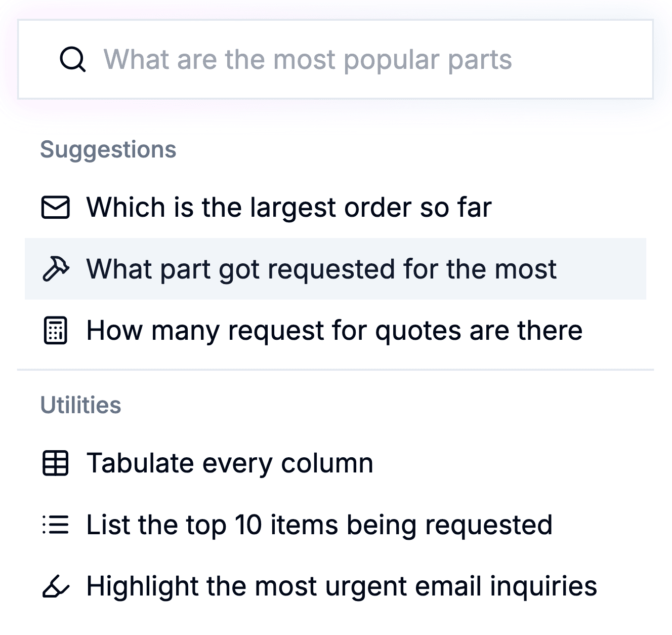Click the highlighter pen icon for urgent inquiries

click(56, 587)
